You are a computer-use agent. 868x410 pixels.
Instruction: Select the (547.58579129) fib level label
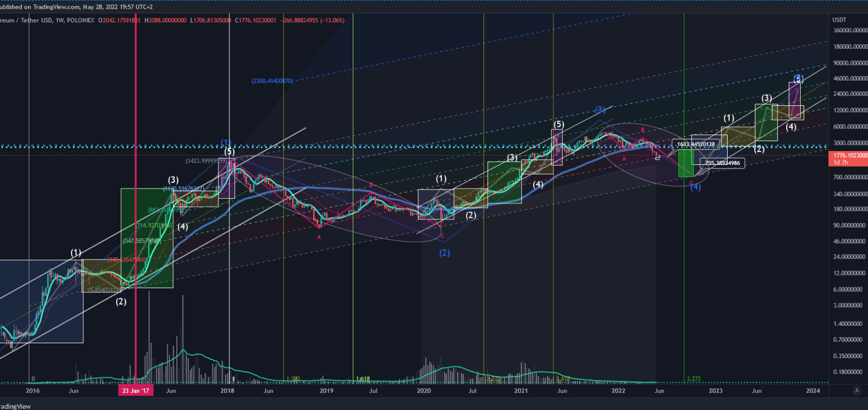[x=142, y=241]
